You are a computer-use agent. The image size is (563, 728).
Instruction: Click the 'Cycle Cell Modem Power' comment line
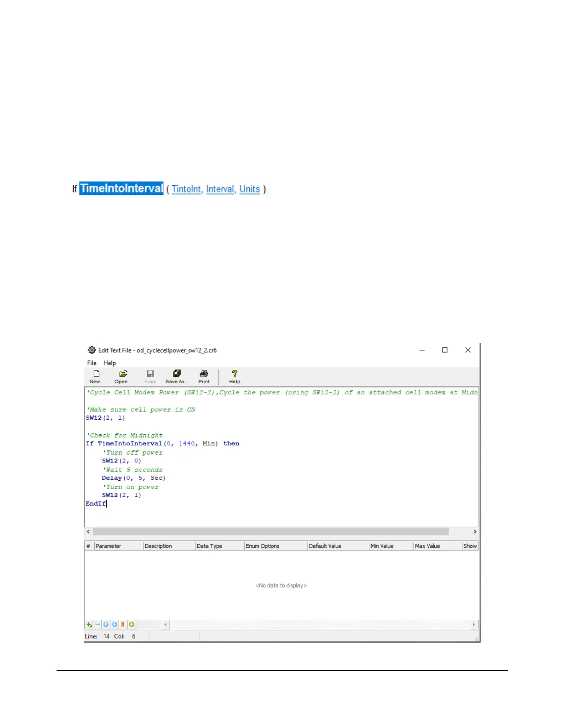(282, 392)
